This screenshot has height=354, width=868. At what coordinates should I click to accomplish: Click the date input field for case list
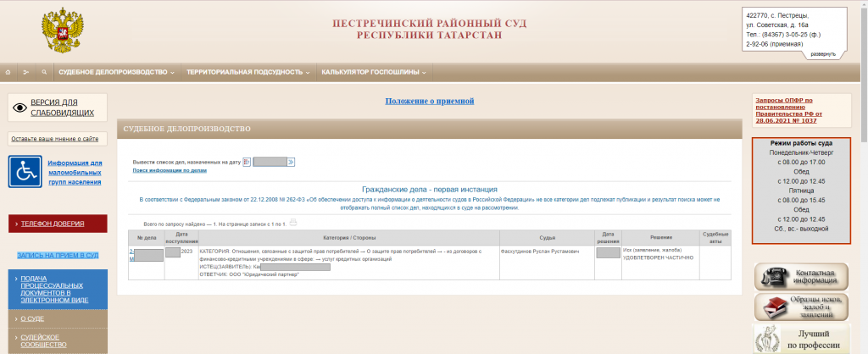(270, 162)
